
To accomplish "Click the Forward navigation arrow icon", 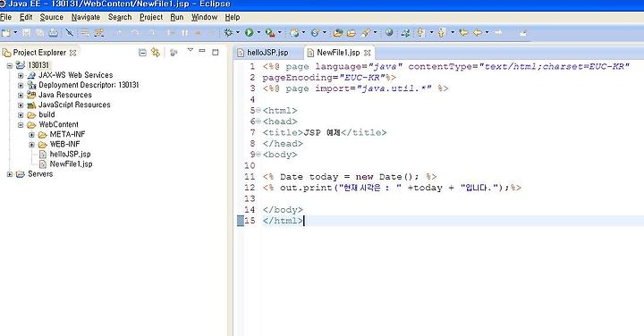I will [x=498, y=32].
